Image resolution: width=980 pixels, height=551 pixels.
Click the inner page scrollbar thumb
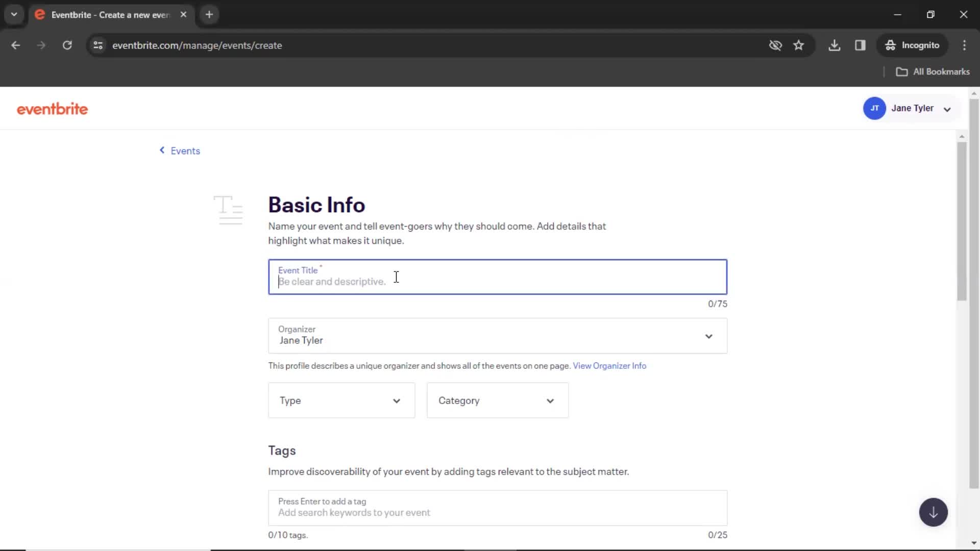(962, 221)
